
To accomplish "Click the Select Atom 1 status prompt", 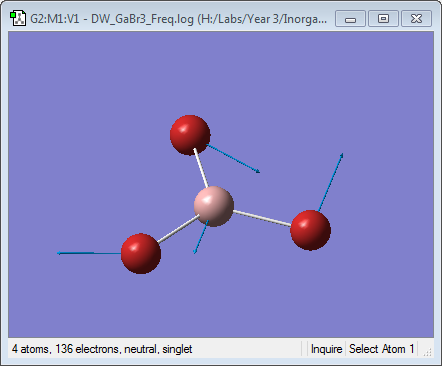I will pyautogui.click(x=381, y=349).
